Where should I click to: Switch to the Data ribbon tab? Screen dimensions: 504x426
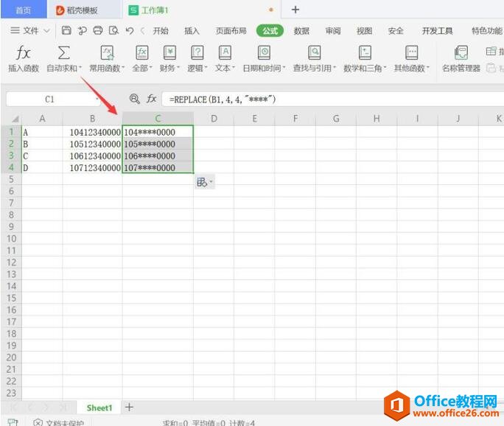[301, 31]
